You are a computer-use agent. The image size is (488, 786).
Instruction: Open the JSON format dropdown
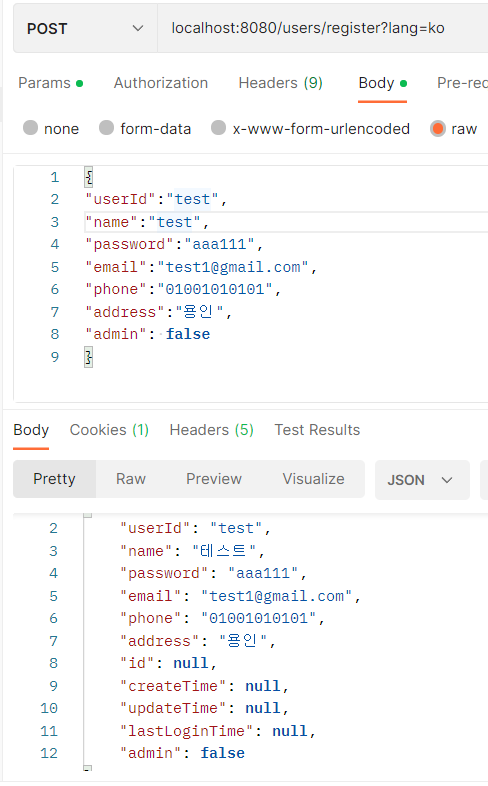[x=422, y=480]
